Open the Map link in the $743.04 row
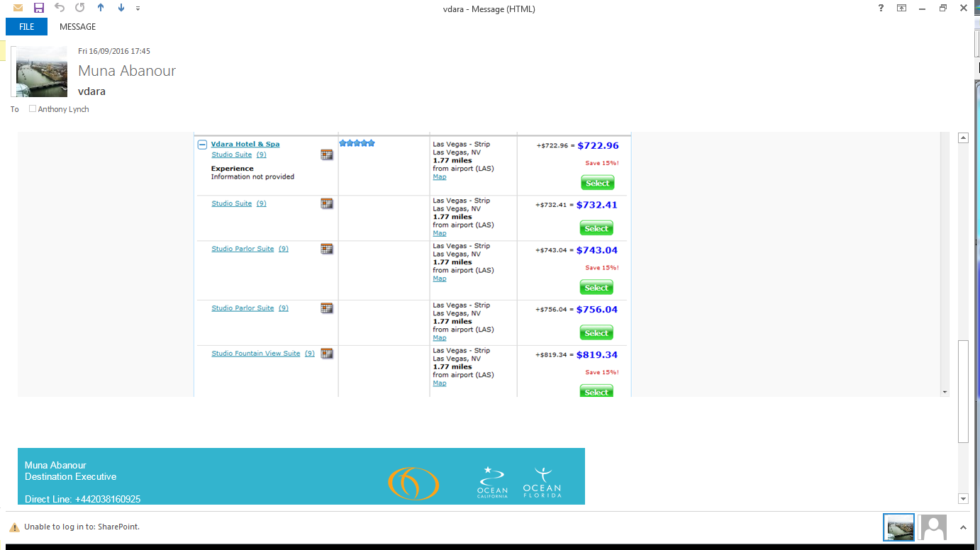 [440, 279]
